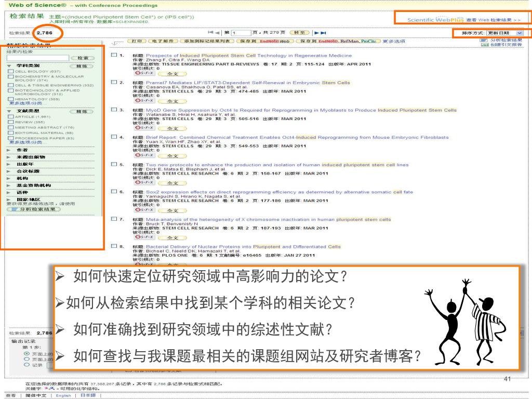Open the 排序方式 sort dropdown
532x399 pixels.
point(504,33)
